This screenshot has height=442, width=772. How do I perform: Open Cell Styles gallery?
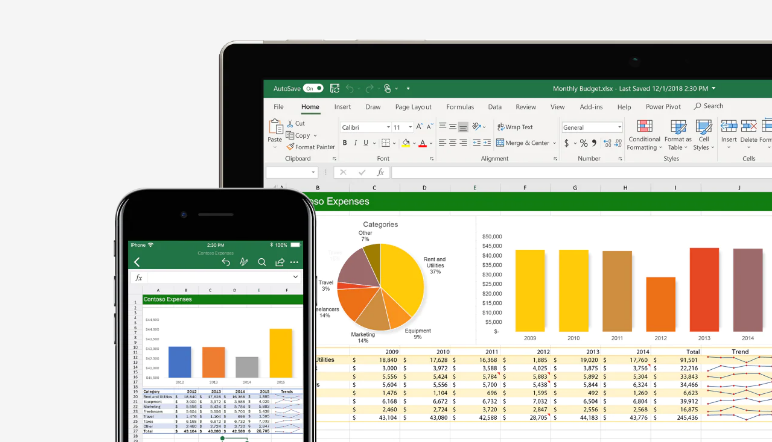[704, 135]
